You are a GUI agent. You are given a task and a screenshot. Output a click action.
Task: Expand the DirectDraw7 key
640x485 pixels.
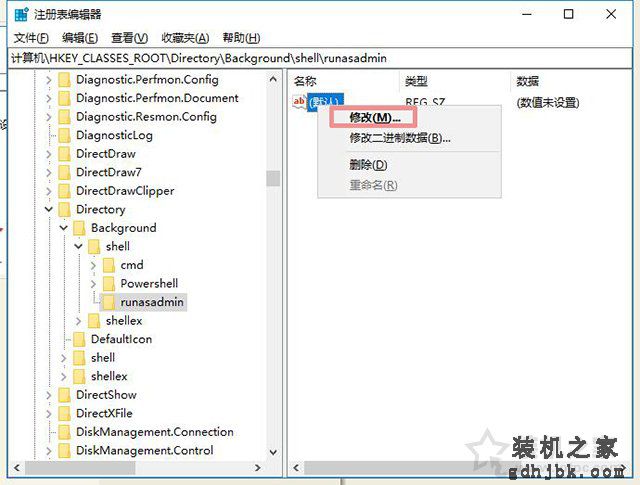[49, 172]
